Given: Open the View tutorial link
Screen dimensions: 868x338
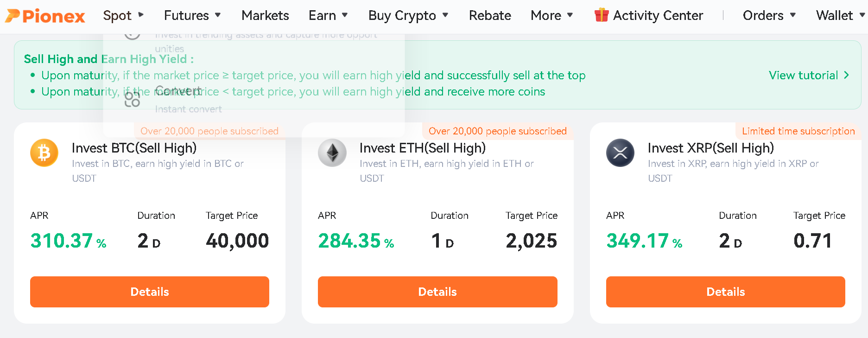Looking at the screenshot, I should [803, 75].
